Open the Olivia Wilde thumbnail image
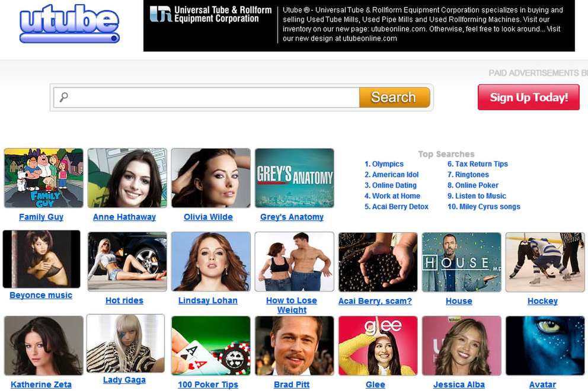This screenshot has height=391, width=588. coord(211,178)
